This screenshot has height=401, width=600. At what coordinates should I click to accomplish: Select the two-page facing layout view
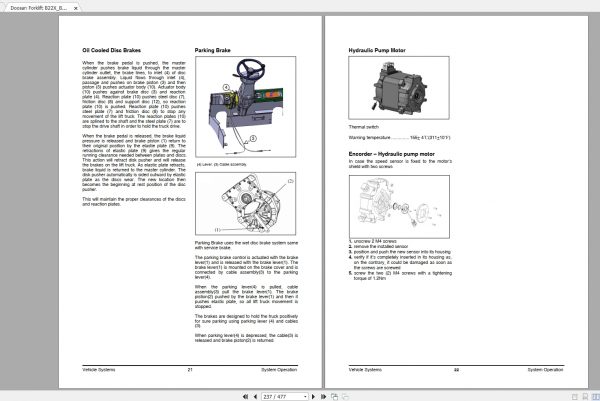[x=596, y=397]
